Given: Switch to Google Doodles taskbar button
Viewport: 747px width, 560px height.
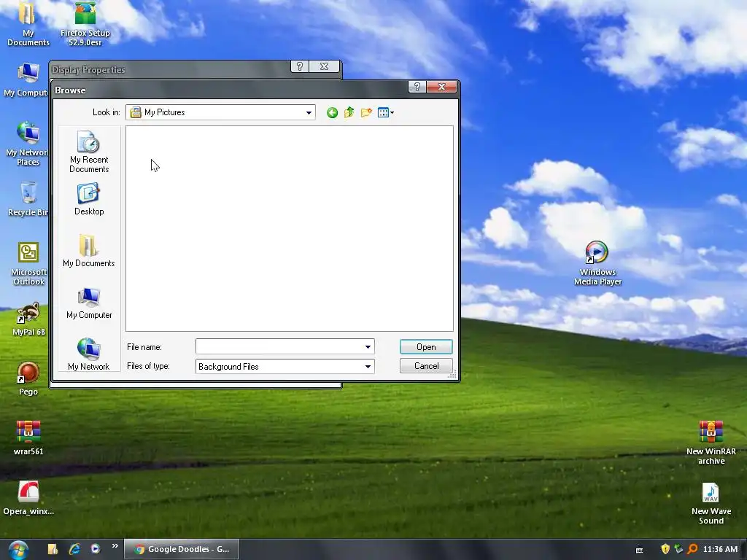Looking at the screenshot, I should (182, 549).
